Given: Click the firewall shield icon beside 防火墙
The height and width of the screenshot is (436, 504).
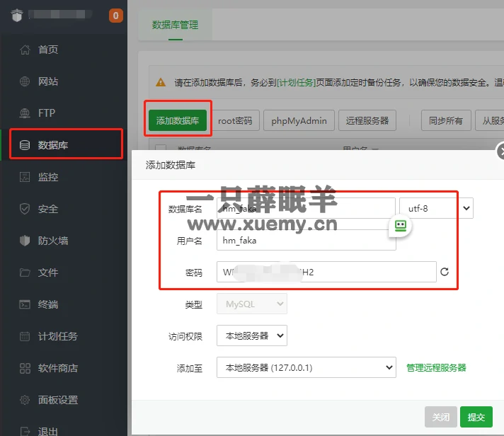Looking at the screenshot, I should 25,241.
